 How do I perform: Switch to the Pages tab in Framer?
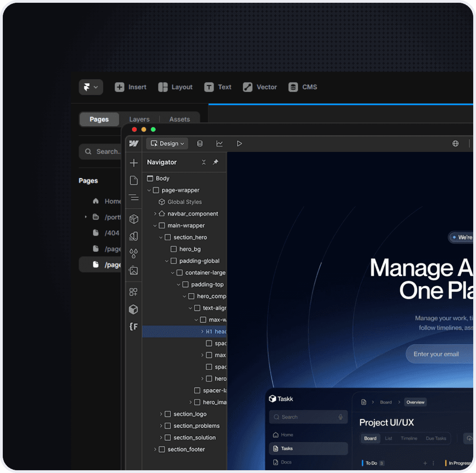99,119
